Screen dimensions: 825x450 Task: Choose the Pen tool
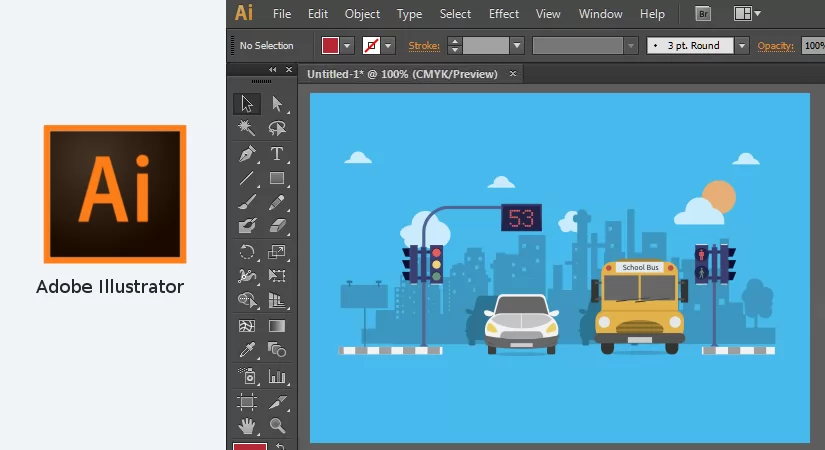pyautogui.click(x=247, y=154)
